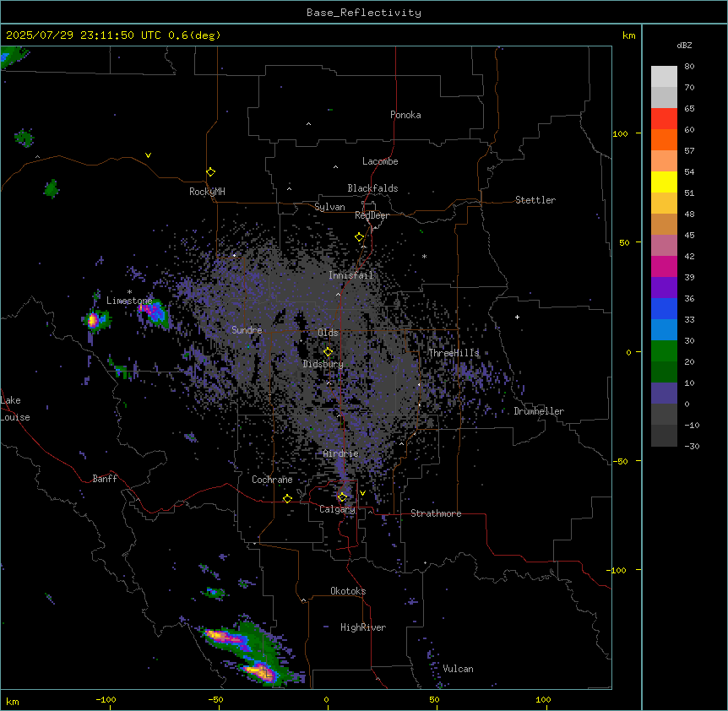Screen dimensions: 728x711
Task: Click the Strathmore label
Action: 436,513
